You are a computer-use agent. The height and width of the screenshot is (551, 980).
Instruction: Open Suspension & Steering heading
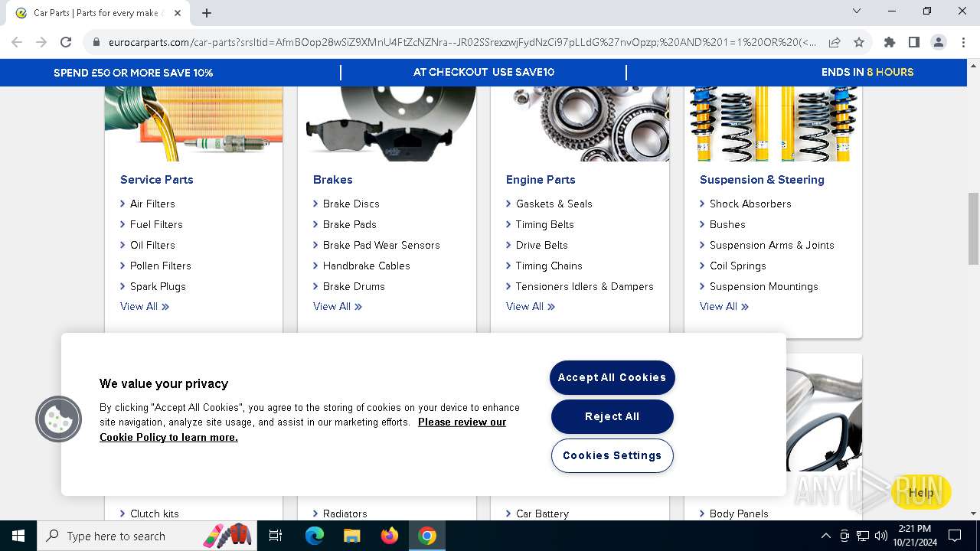pyautogui.click(x=762, y=179)
